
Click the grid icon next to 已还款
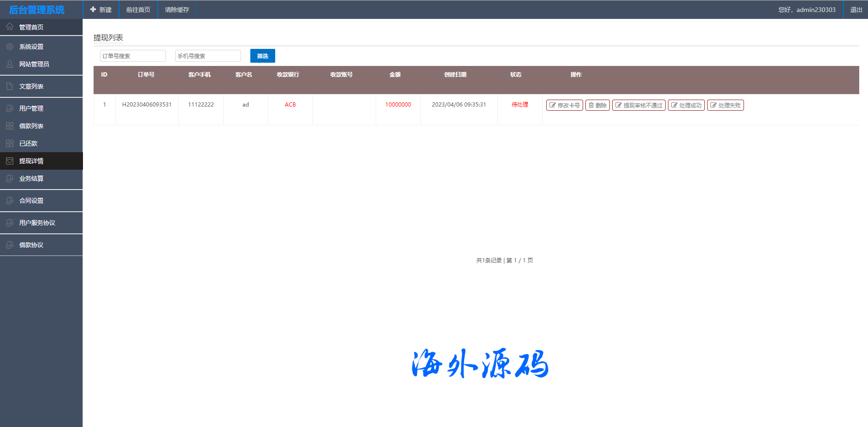coord(10,143)
